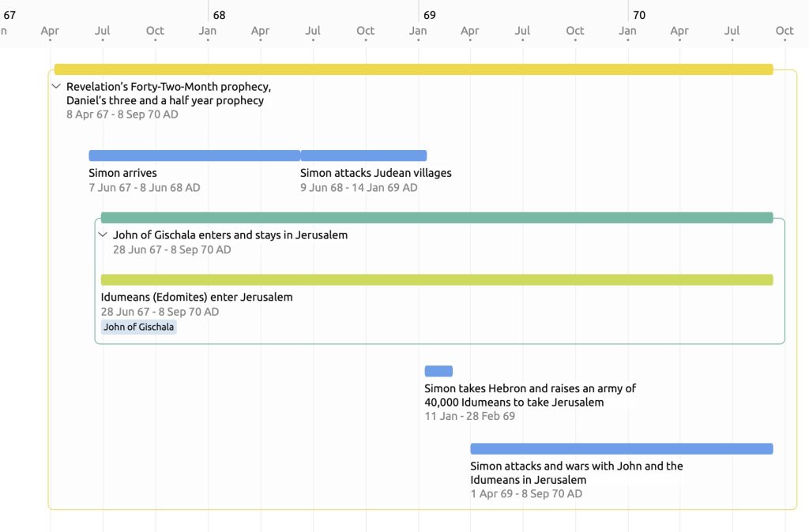Screen dimensions: 809x532
Task: Select the green John of Gischala bar
Action: pyautogui.click(x=437, y=218)
